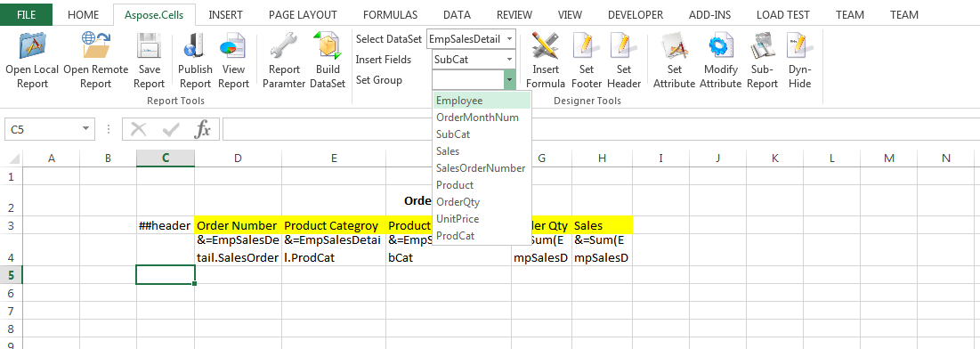This screenshot has width=980, height=349.
Task: Expand the Name Box cell reference dropdown
Action: (85, 129)
